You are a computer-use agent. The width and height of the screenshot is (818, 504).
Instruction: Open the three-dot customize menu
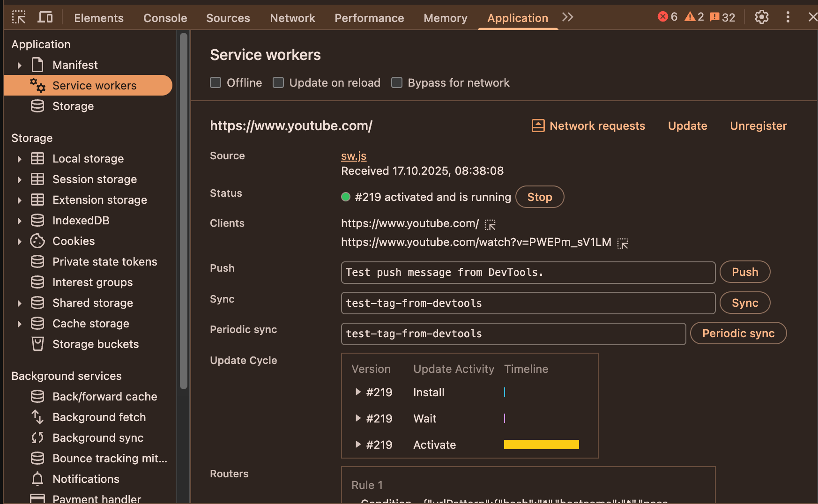pos(788,17)
